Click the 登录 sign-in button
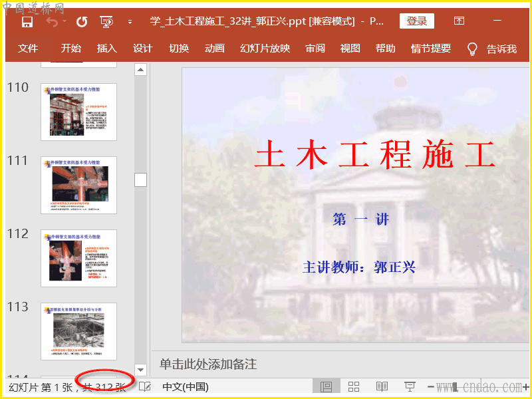This screenshot has height=399, width=532. [417, 21]
